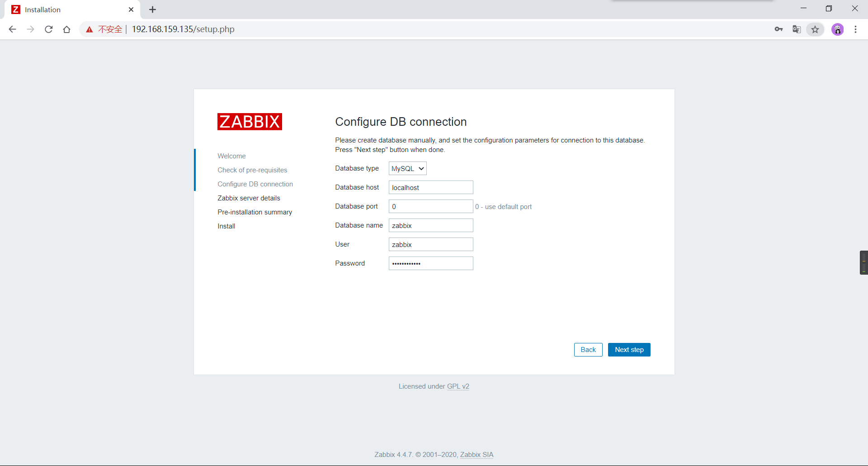
Task: Open the browser home page icon
Action: tap(66, 29)
